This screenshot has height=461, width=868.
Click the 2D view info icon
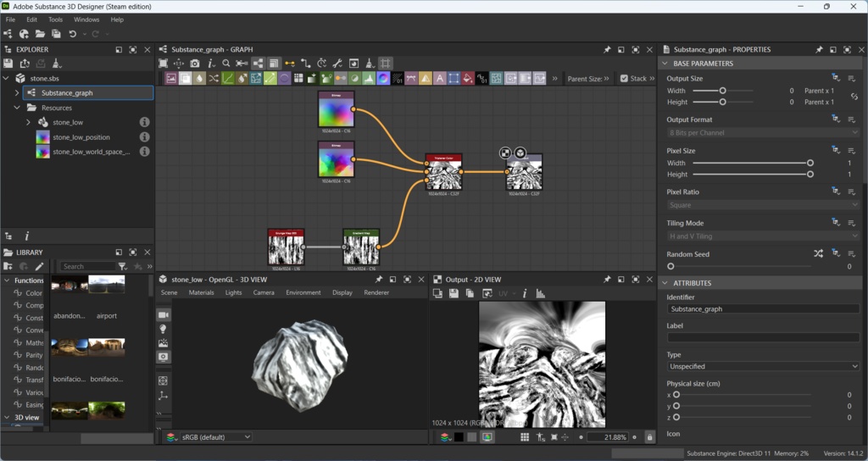pyautogui.click(x=525, y=293)
